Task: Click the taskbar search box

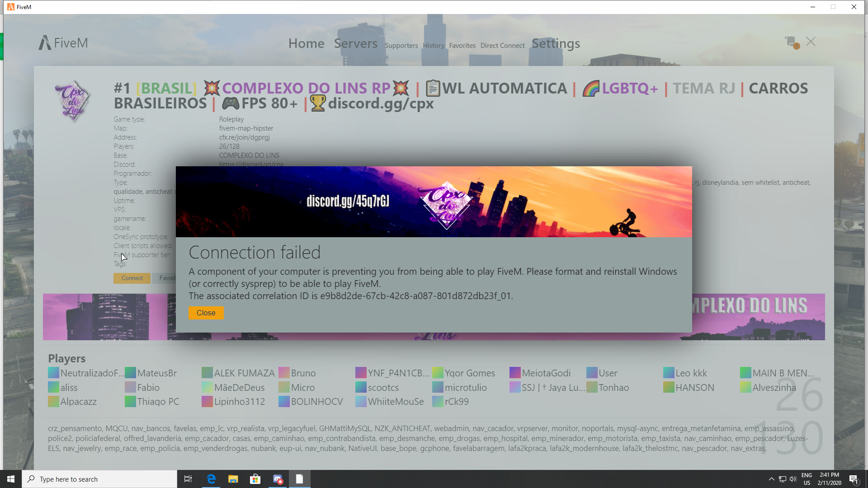Action: (x=99, y=479)
